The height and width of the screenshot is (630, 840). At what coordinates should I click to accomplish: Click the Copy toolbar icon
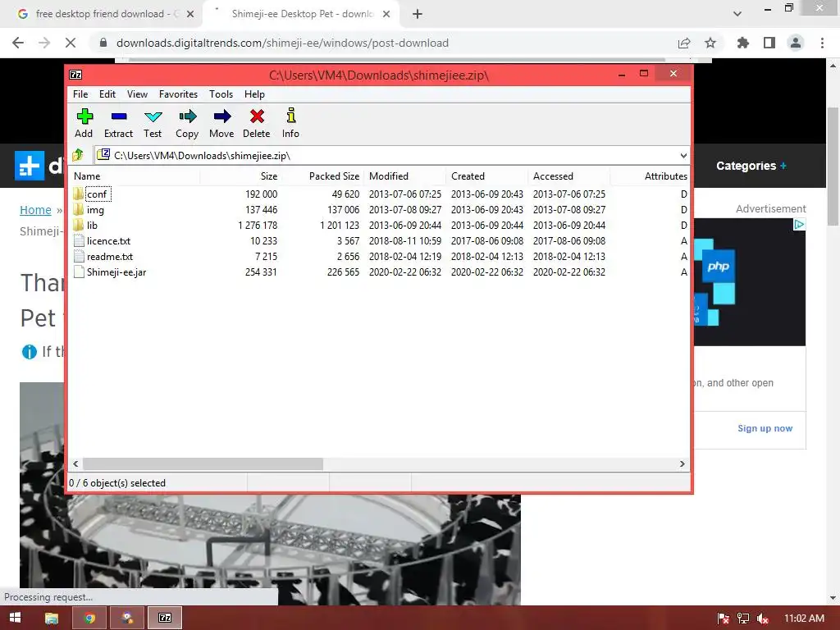coord(187,116)
